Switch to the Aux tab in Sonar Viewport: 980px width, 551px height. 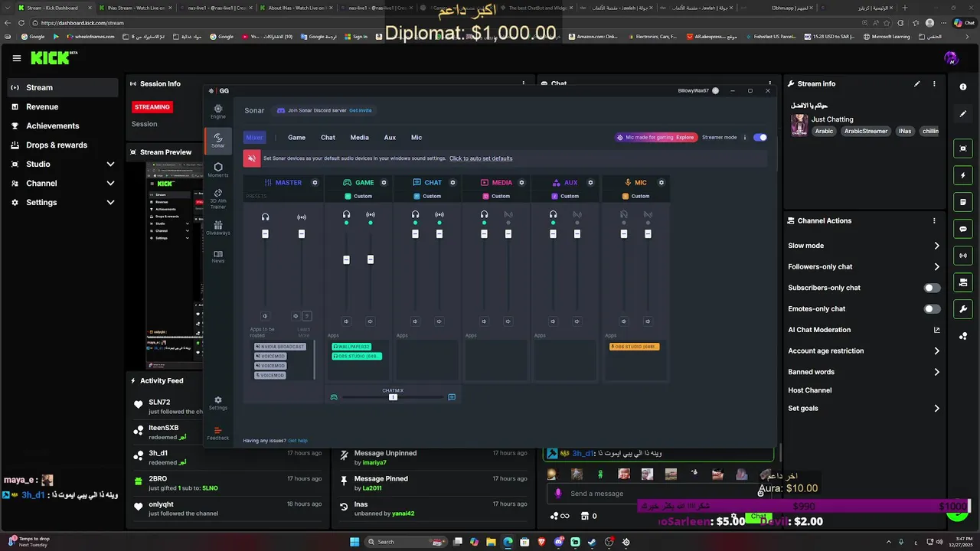(x=390, y=138)
